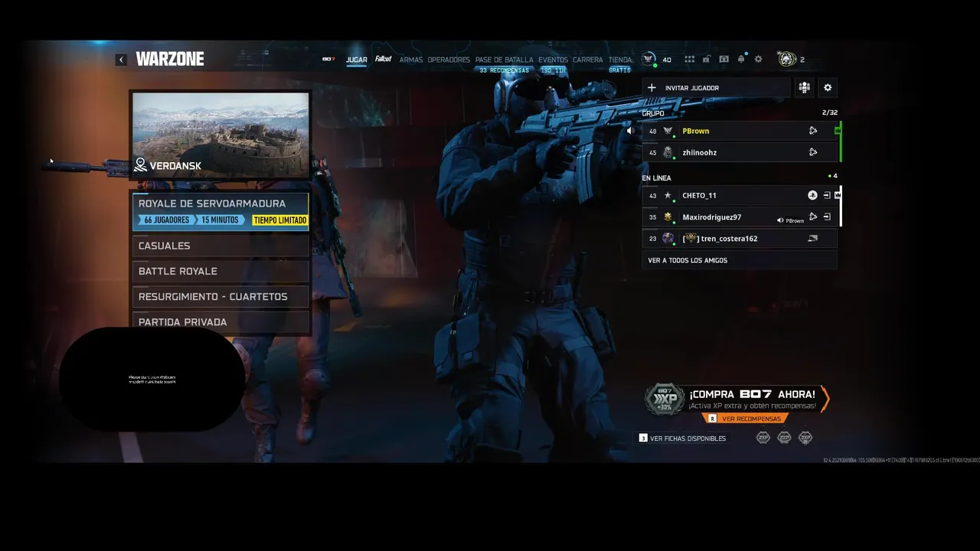Image resolution: width=980 pixels, height=551 pixels.
Task: Open the TIENDA tab
Action: (620, 60)
